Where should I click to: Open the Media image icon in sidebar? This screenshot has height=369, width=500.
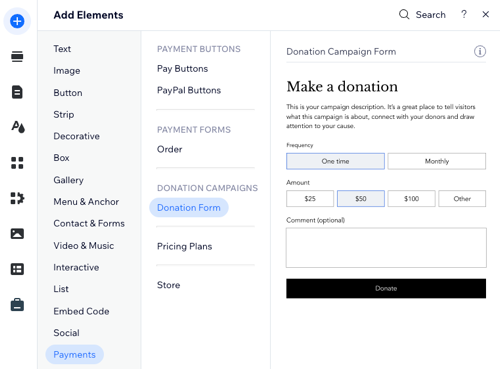point(17,234)
